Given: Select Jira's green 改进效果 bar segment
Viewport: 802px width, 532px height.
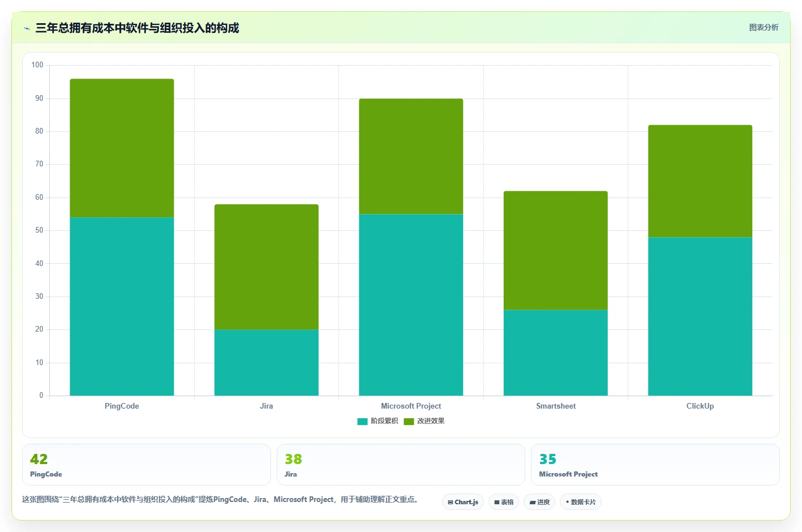Looking at the screenshot, I should coord(267,267).
